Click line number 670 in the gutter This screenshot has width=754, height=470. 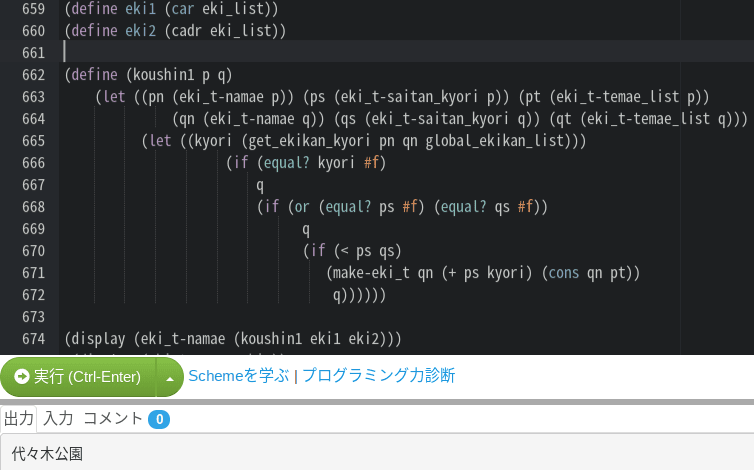pos(33,251)
